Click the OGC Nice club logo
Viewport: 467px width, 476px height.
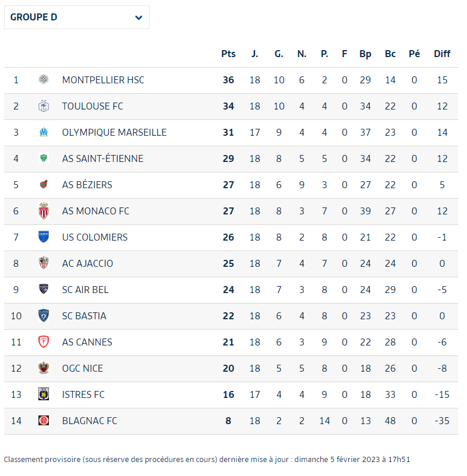44,368
